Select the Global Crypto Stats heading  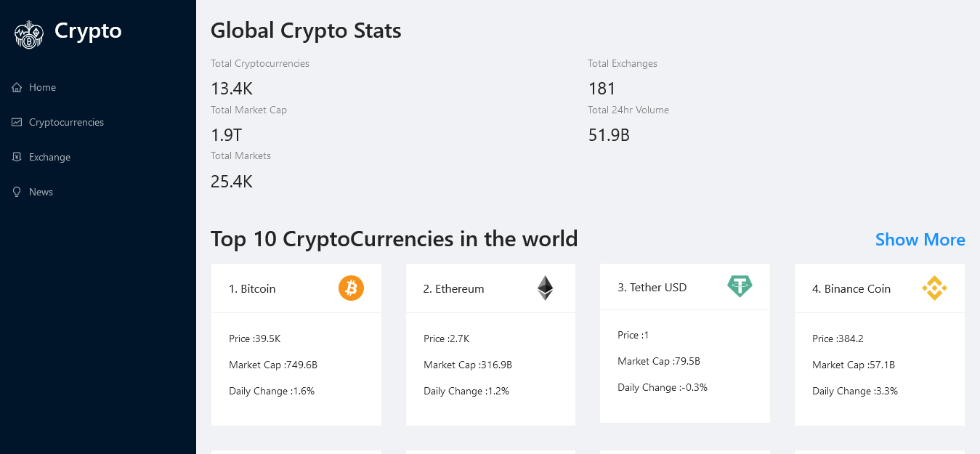(x=306, y=31)
